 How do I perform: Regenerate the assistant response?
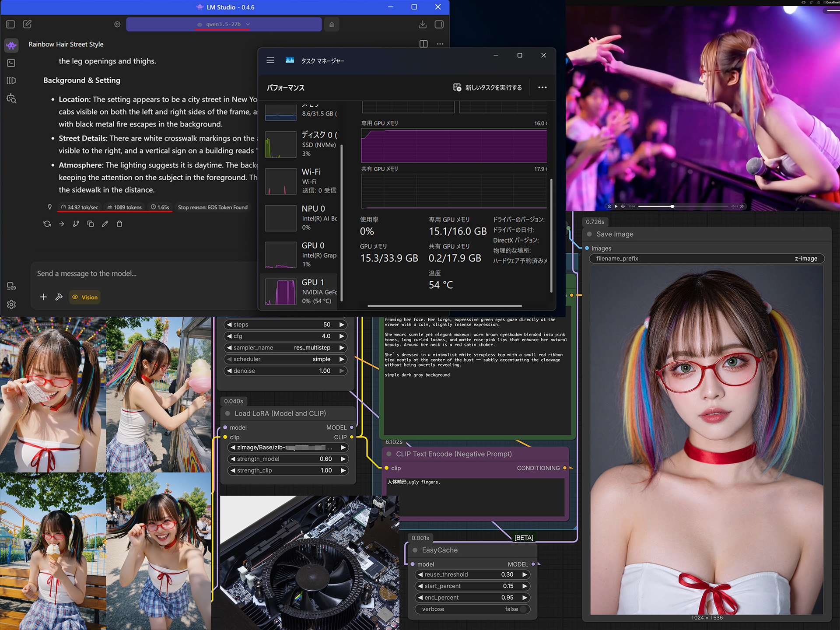tap(47, 224)
